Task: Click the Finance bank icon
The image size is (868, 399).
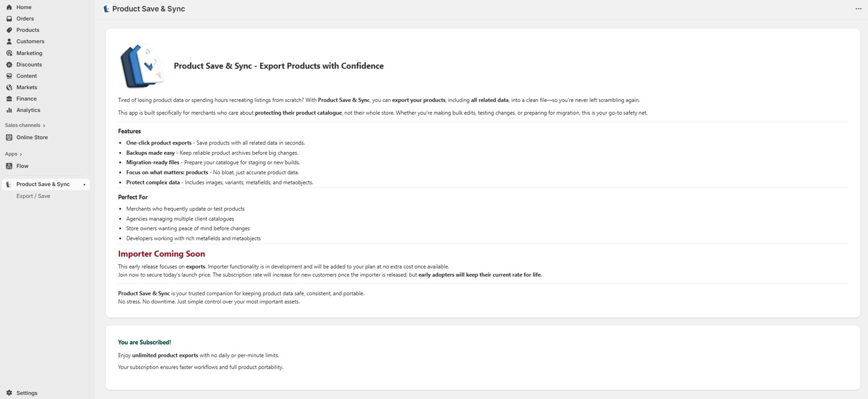Action: coord(9,99)
